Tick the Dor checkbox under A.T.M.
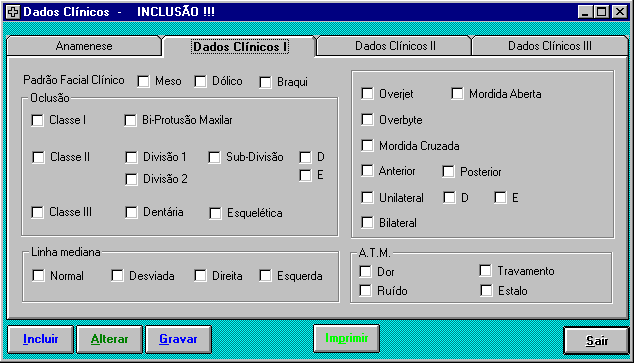The image size is (634, 363). [366, 272]
